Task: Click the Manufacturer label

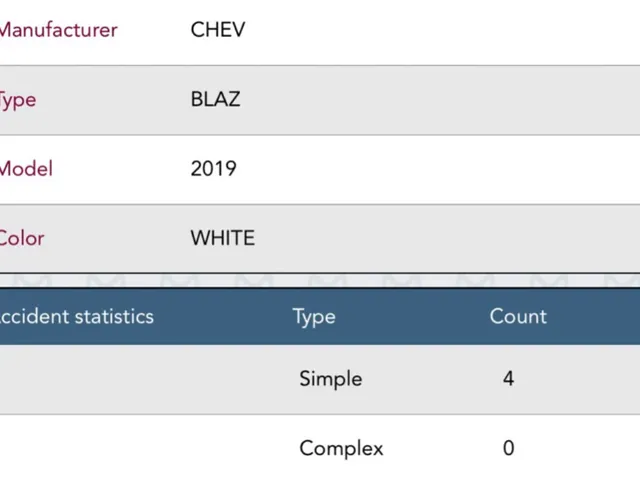Action: [58, 30]
